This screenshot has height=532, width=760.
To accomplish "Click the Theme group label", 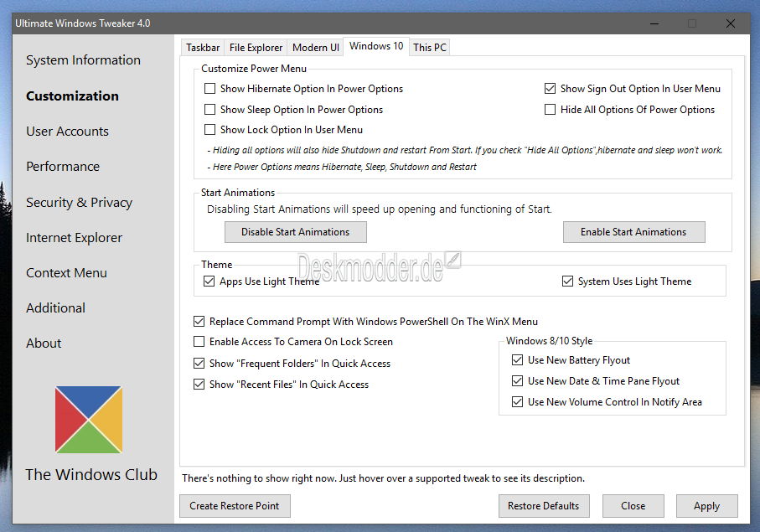I will pyautogui.click(x=217, y=265).
